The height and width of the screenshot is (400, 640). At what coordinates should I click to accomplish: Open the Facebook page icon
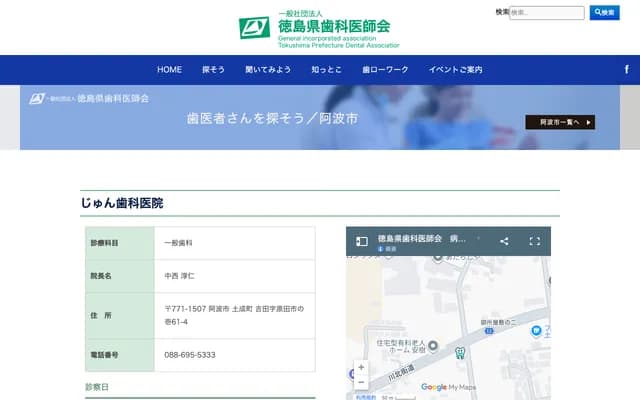click(x=626, y=69)
